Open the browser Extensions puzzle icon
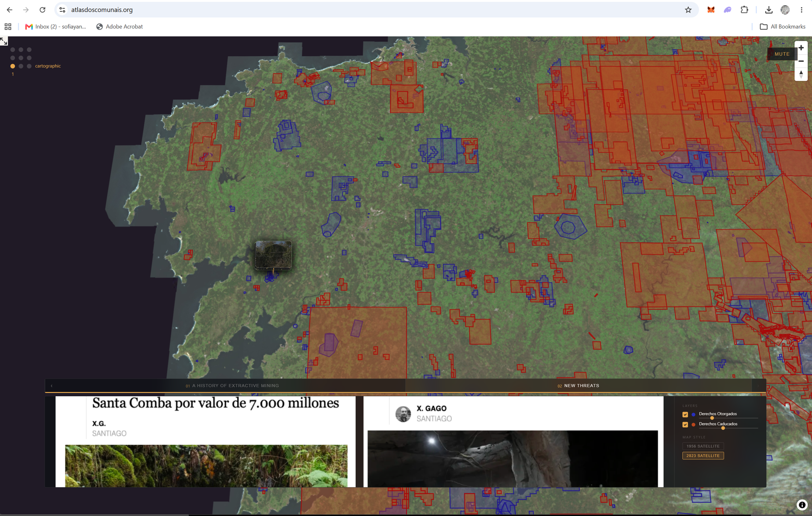812x516 pixels. click(x=744, y=10)
